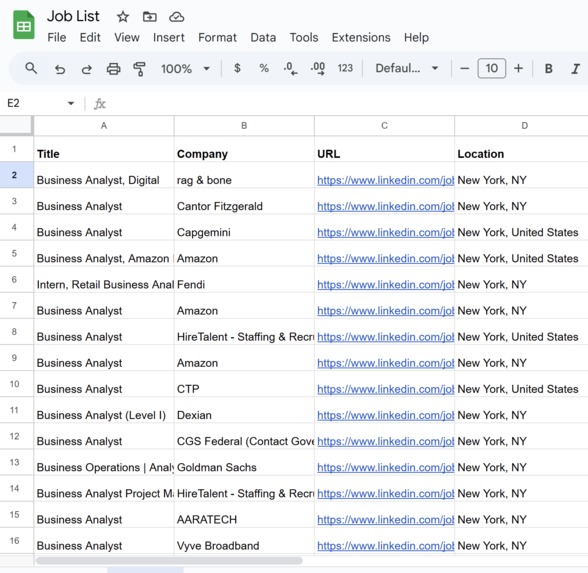
Task: Increase decimal places
Action: click(318, 68)
